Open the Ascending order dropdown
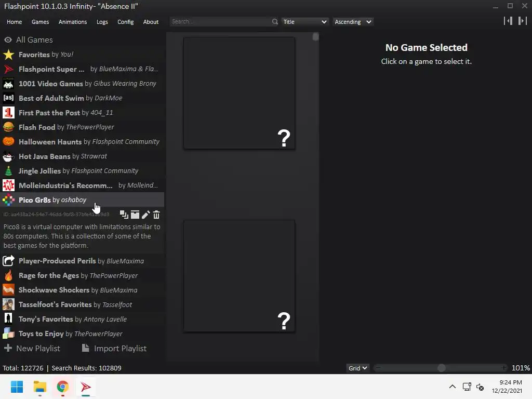 click(x=353, y=22)
